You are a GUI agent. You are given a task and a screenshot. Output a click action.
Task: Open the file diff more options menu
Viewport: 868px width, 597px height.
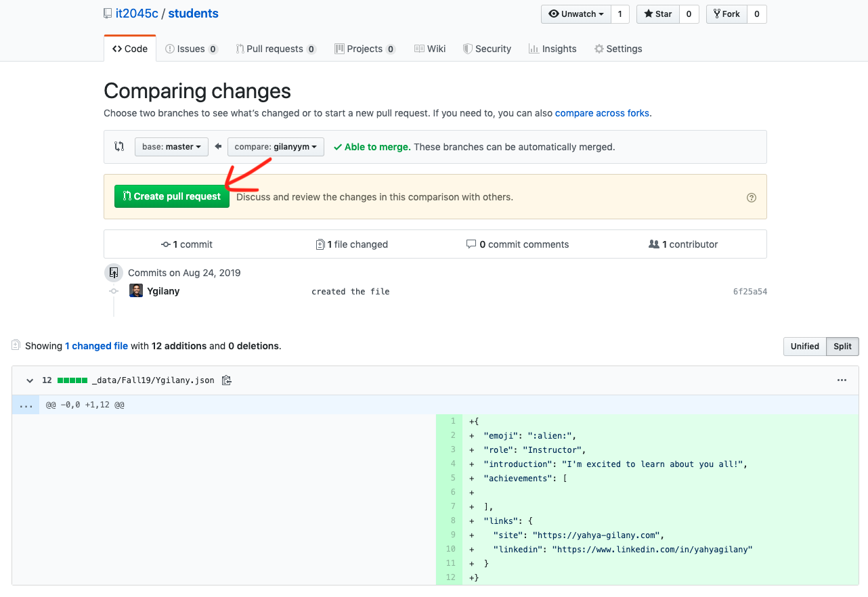[842, 380]
